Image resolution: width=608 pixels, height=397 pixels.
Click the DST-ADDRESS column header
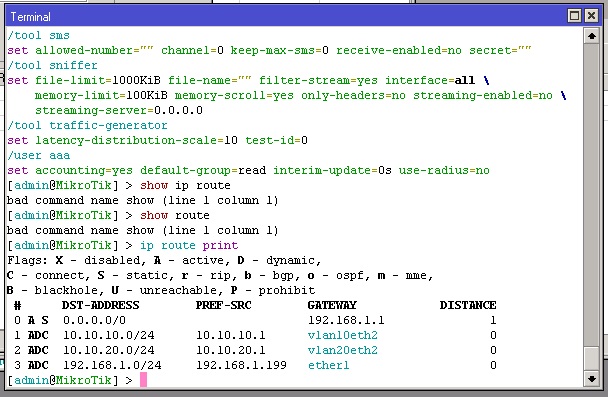(100, 305)
